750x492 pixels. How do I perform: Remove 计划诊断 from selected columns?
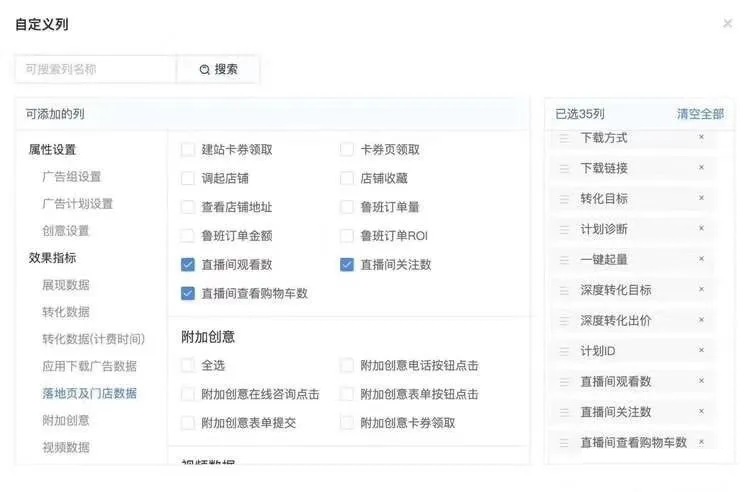click(701, 229)
